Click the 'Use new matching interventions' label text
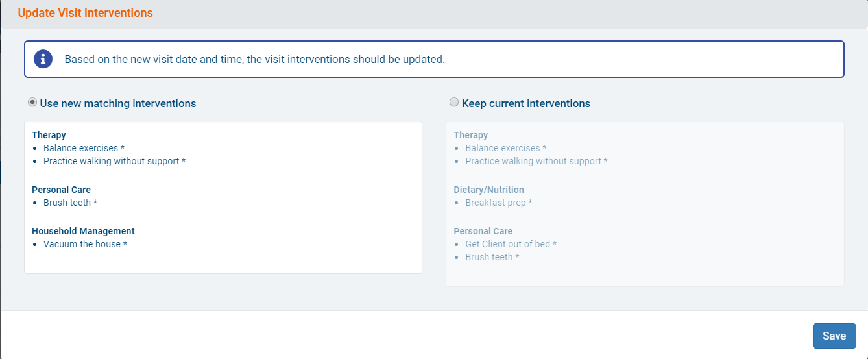Viewport: 868px width, 359px height. (x=118, y=103)
